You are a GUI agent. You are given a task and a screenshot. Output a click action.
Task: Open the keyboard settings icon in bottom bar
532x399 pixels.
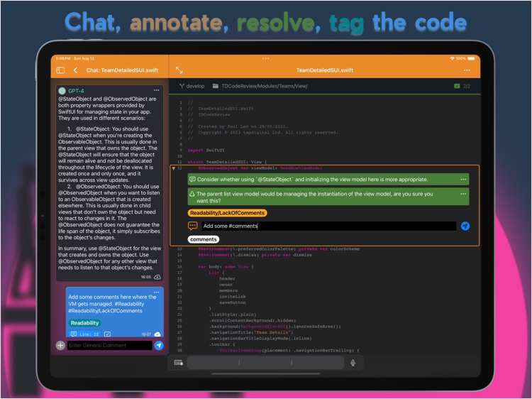point(179,363)
